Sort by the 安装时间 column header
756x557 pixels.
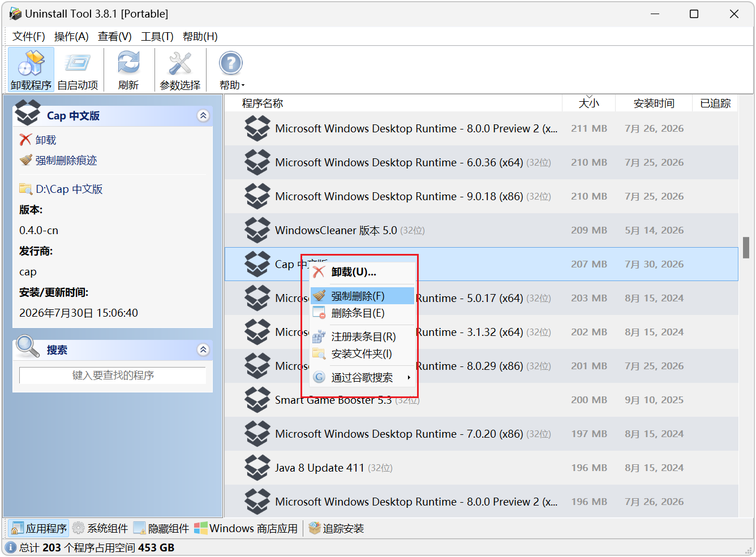[x=654, y=103]
